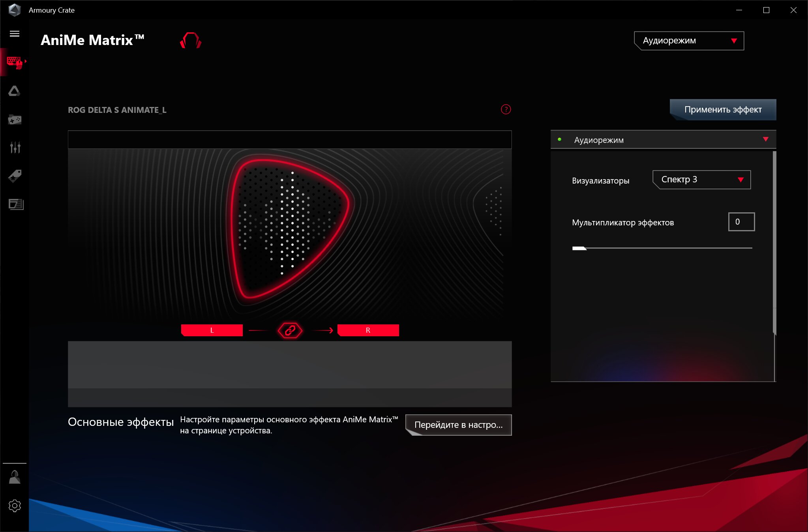Open the Спектр 3 visualizer dropdown
The width and height of the screenshot is (808, 532).
click(x=701, y=180)
